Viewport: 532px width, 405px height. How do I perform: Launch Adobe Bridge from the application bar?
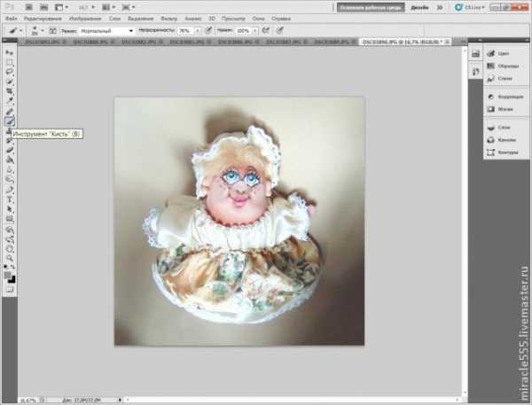pos(29,7)
